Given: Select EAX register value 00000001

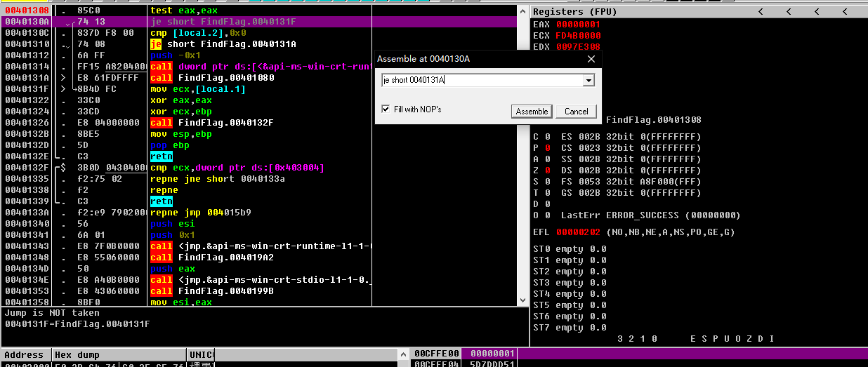Looking at the screenshot, I should click(579, 25).
